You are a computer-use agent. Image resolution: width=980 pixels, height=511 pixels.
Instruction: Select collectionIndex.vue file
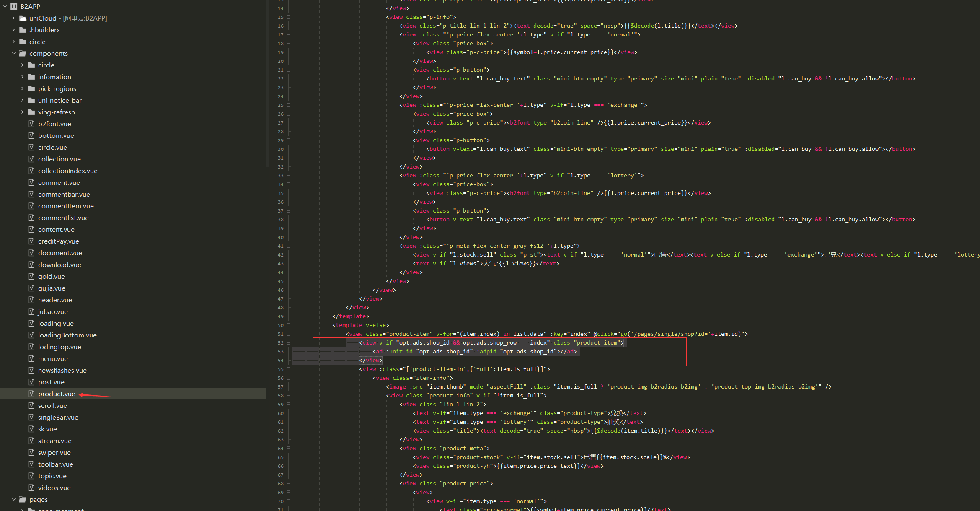[x=67, y=171]
